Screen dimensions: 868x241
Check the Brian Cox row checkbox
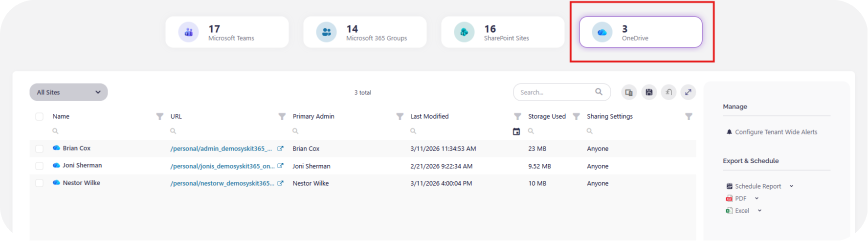[x=40, y=149]
